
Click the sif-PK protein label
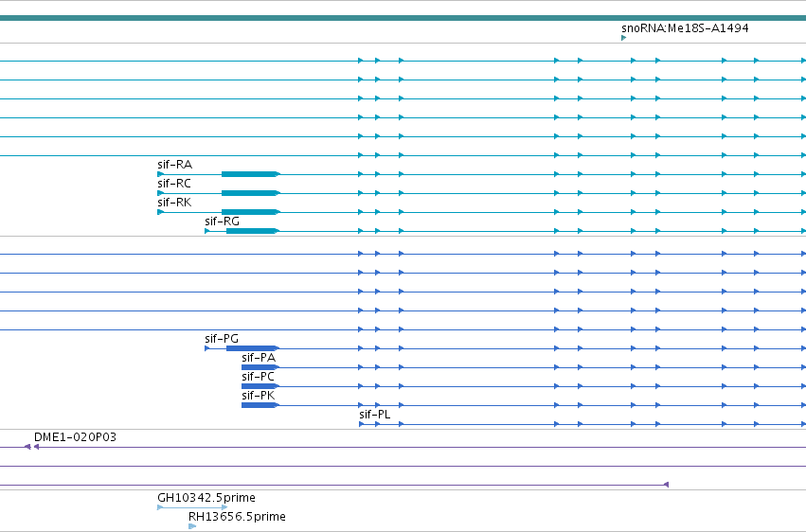click(258, 396)
